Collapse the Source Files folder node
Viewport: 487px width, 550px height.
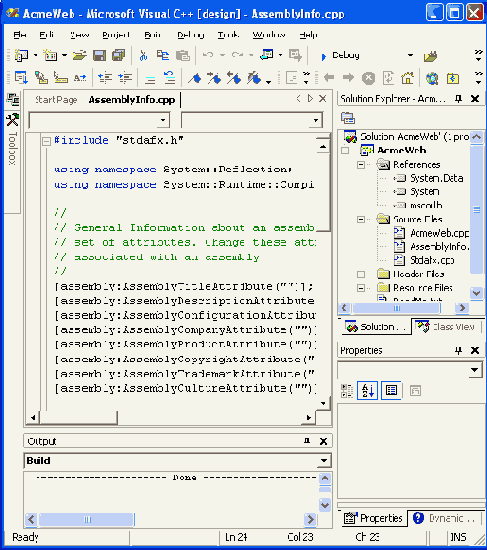coord(361,219)
